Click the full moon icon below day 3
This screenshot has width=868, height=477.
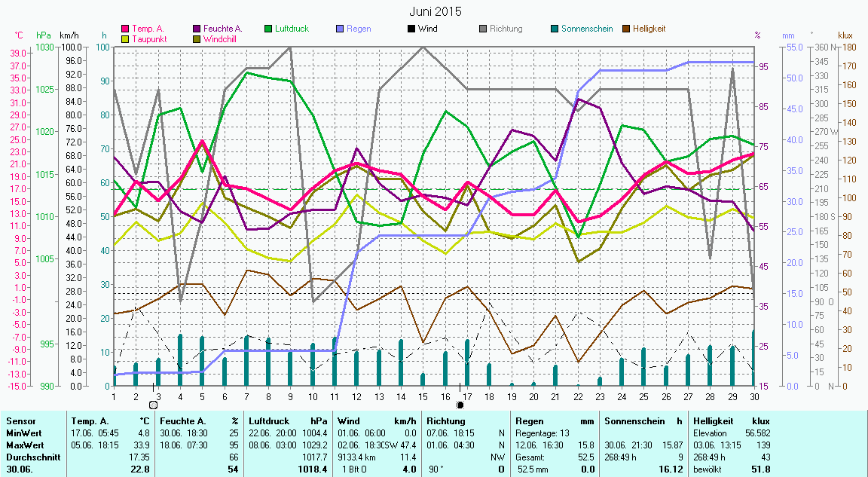click(x=154, y=405)
